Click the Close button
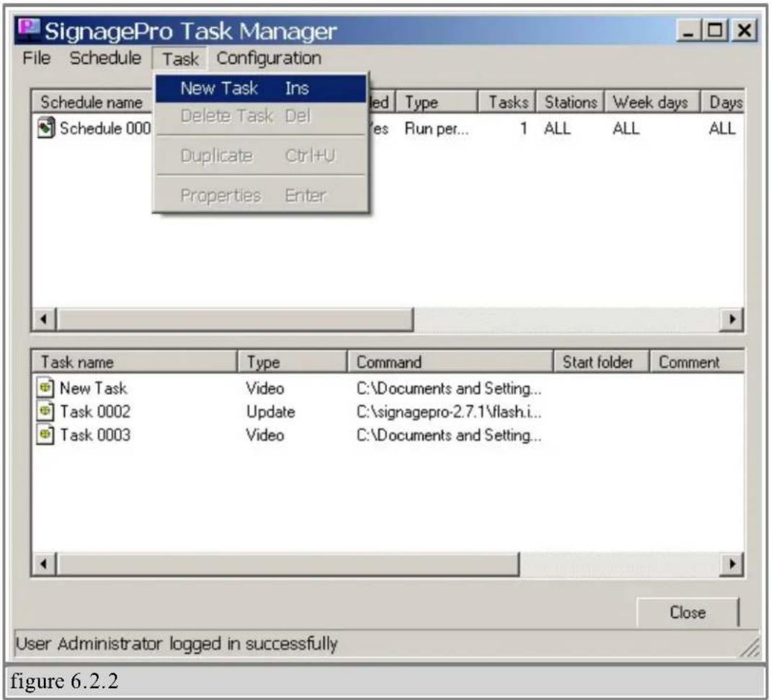Viewport: 771px width, 700px height. pyautogui.click(x=687, y=612)
